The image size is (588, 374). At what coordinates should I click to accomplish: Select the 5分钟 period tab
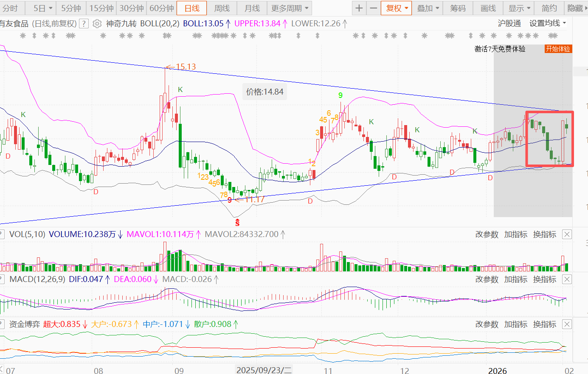pos(71,8)
